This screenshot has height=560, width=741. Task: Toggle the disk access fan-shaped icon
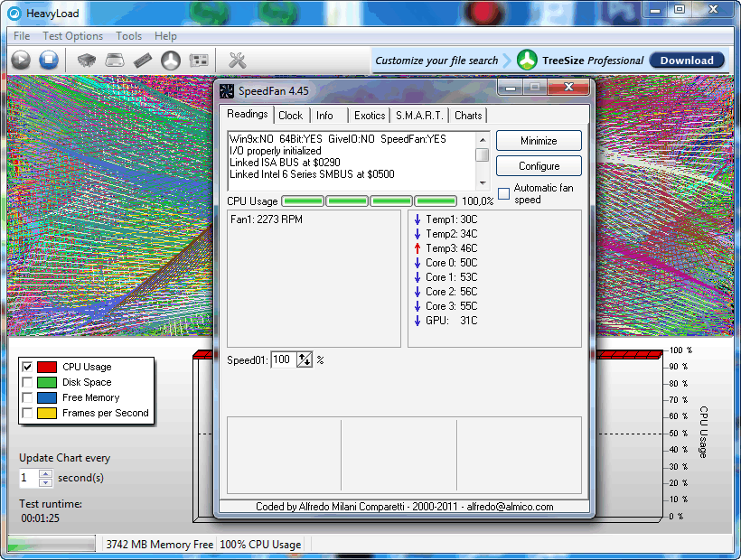(x=171, y=61)
